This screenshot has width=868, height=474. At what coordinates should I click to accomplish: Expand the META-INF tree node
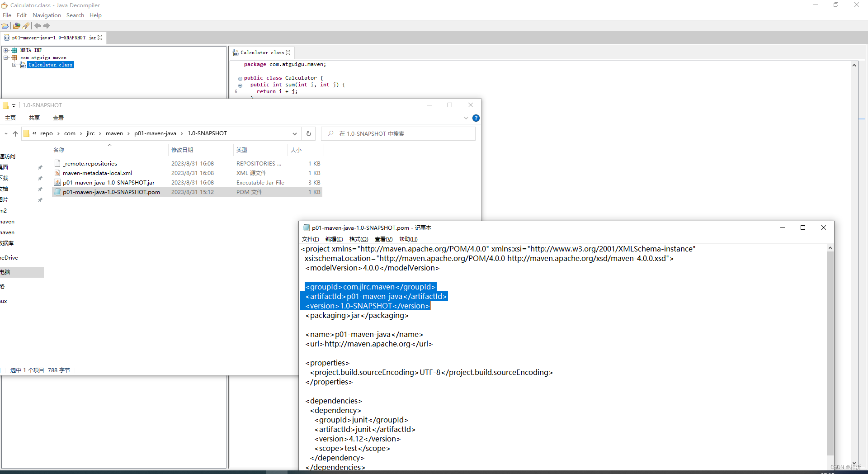[x=5, y=50]
